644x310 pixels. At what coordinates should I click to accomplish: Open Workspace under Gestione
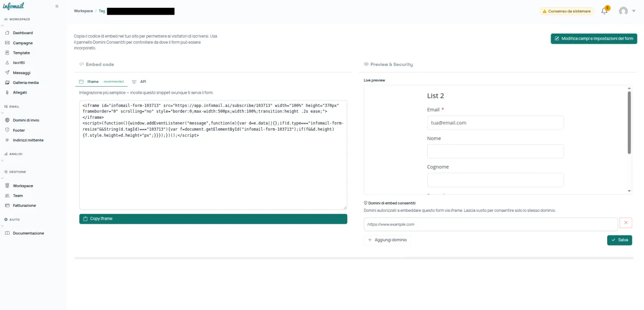23,186
